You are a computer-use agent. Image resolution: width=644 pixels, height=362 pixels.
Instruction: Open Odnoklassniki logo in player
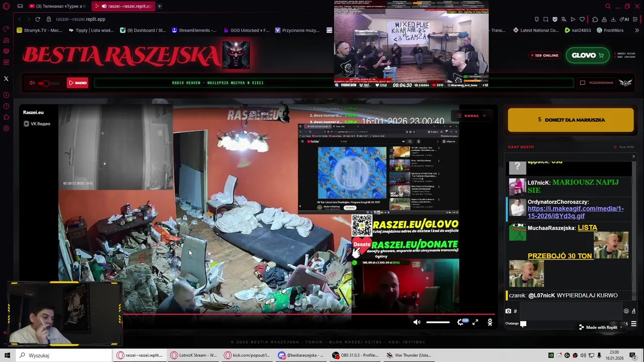[x=490, y=322]
